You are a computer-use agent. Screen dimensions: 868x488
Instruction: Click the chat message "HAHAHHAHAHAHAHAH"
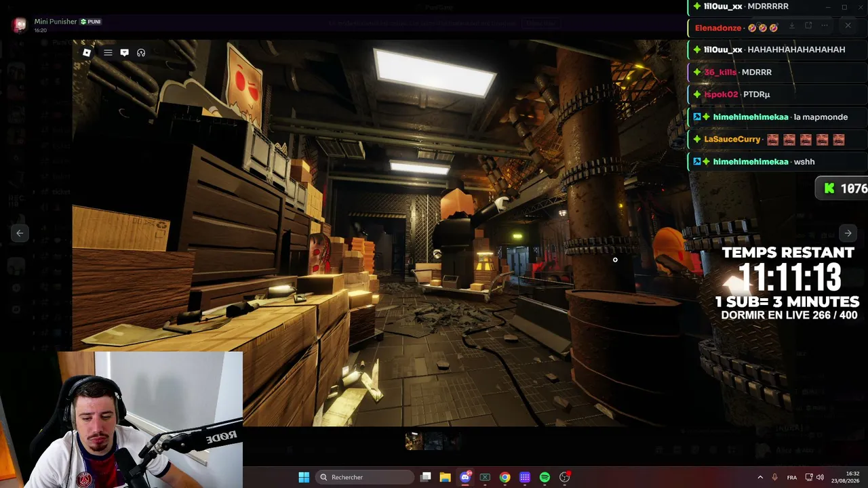click(x=796, y=49)
